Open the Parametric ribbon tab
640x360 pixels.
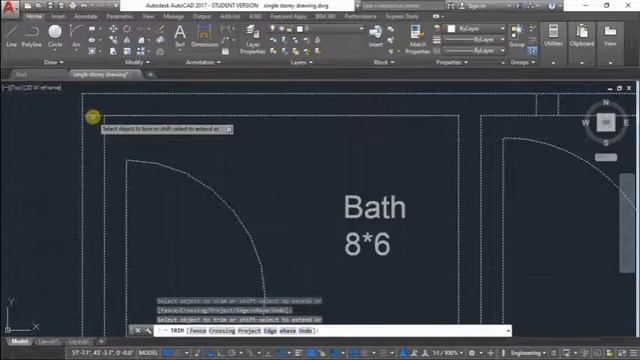pos(120,16)
